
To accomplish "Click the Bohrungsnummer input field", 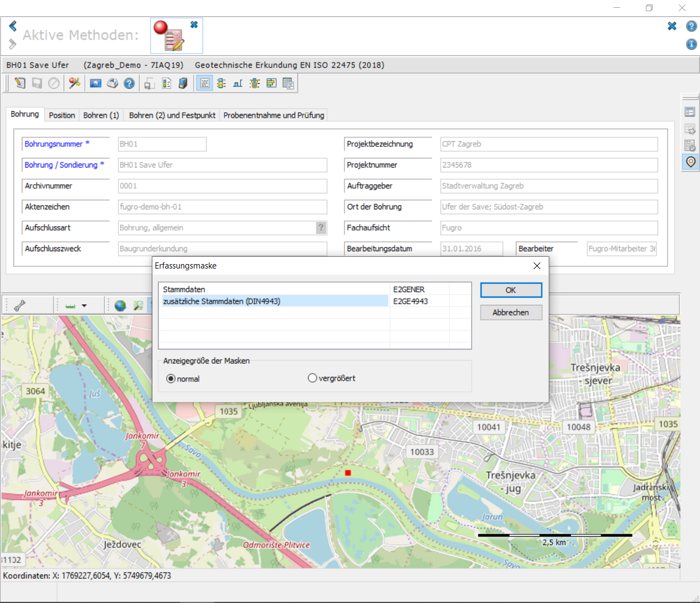I will 162,144.
